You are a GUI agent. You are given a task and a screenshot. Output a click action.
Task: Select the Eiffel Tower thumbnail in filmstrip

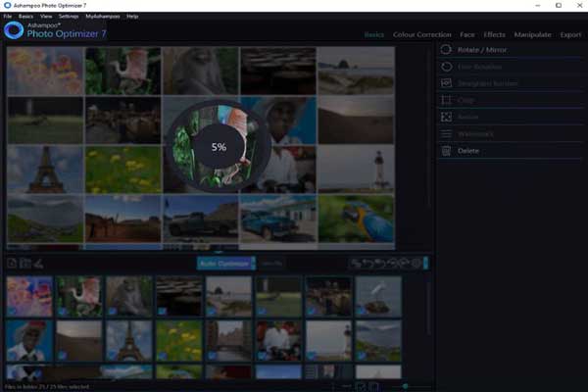tap(128, 341)
